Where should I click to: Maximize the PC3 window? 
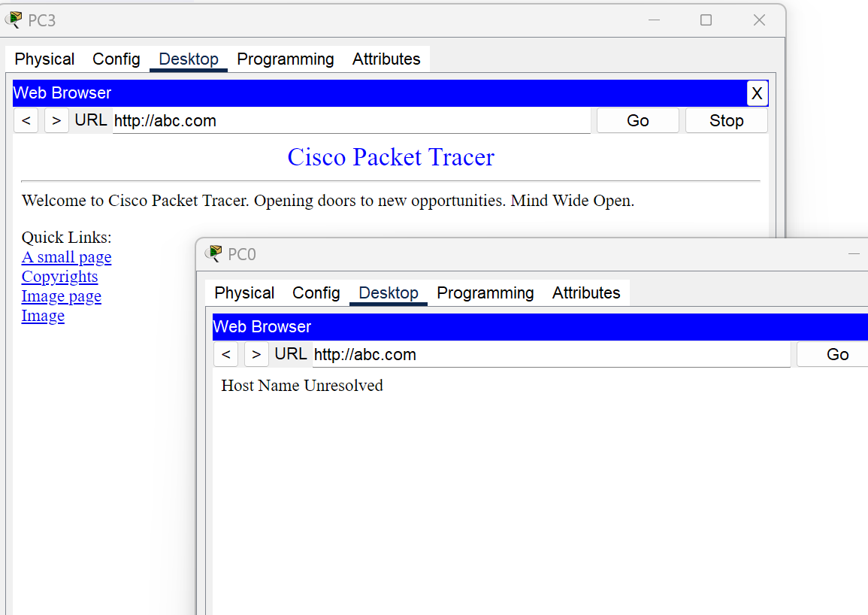coord(706,20)
